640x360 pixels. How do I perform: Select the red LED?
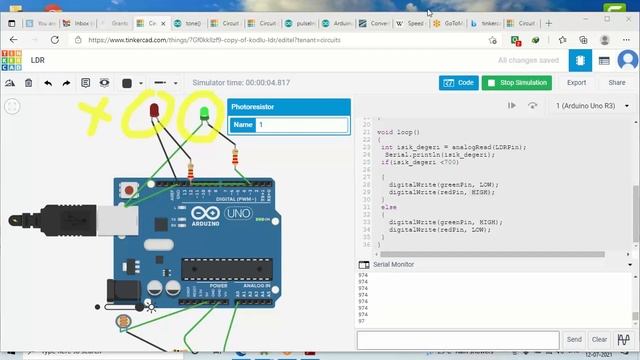pos(154,110)
